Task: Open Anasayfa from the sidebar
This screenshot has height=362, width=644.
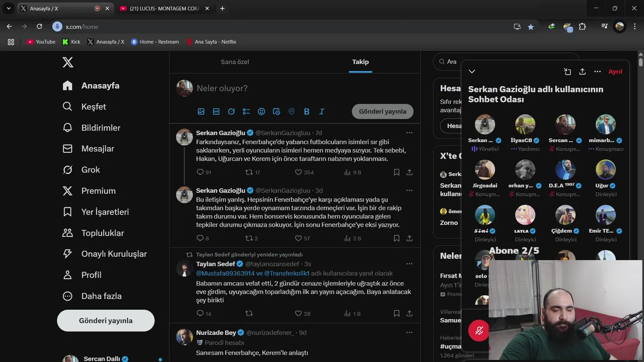Action: point(91,85)
